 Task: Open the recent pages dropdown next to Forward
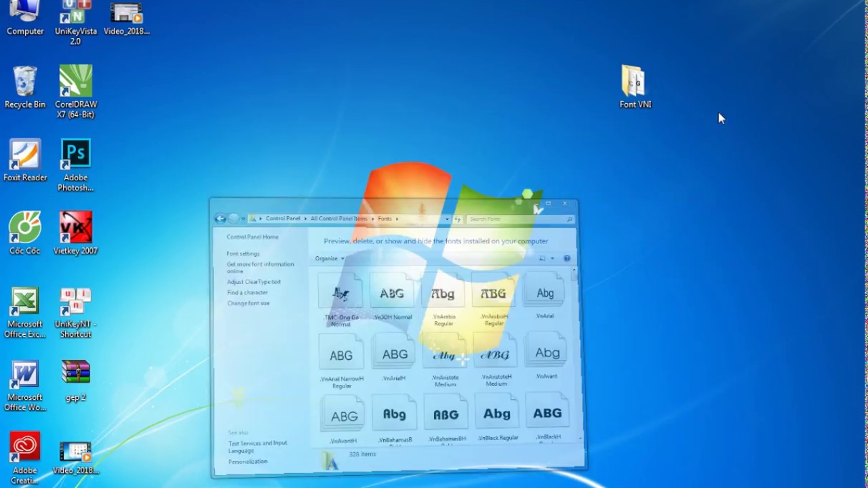tap(243, 219)
